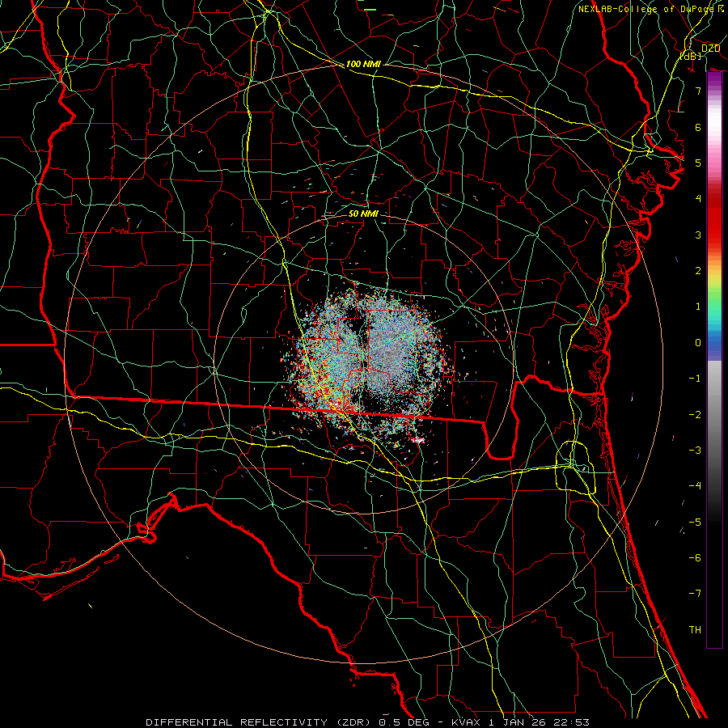
Task: Click the 5 value on color scale
Action: [x=698, y=163]
